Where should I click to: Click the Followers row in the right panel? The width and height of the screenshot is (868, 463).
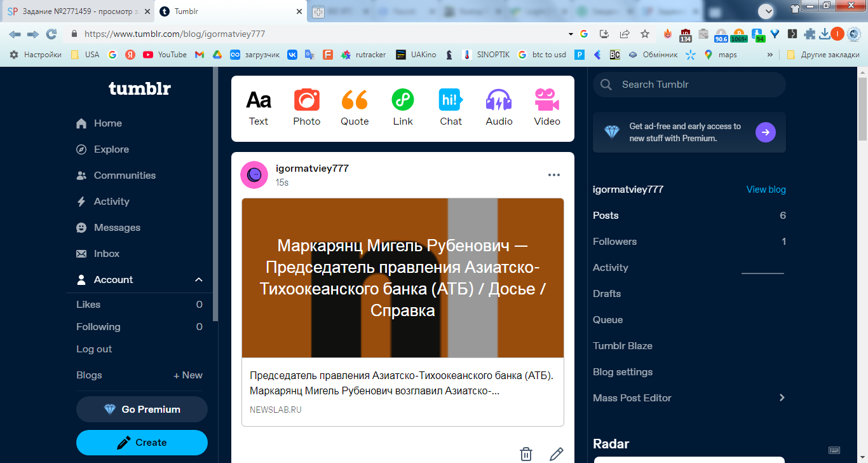(x=689, y=242)
